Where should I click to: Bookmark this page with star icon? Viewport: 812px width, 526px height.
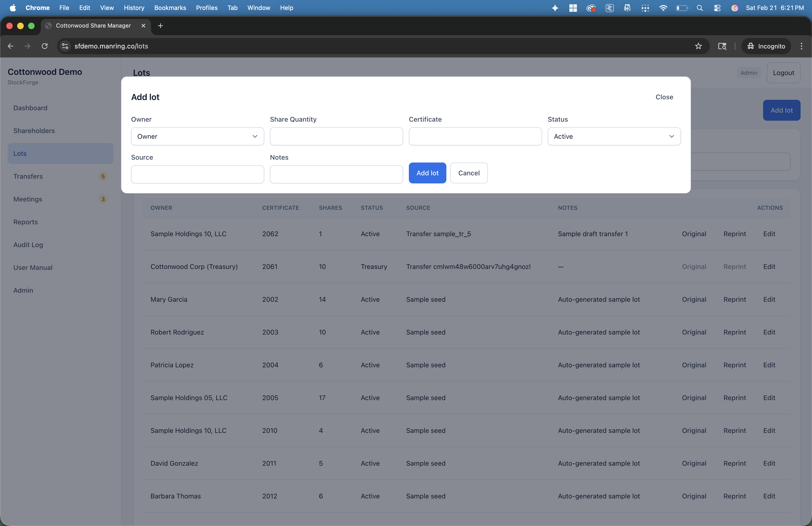click(x=698, y=46)
